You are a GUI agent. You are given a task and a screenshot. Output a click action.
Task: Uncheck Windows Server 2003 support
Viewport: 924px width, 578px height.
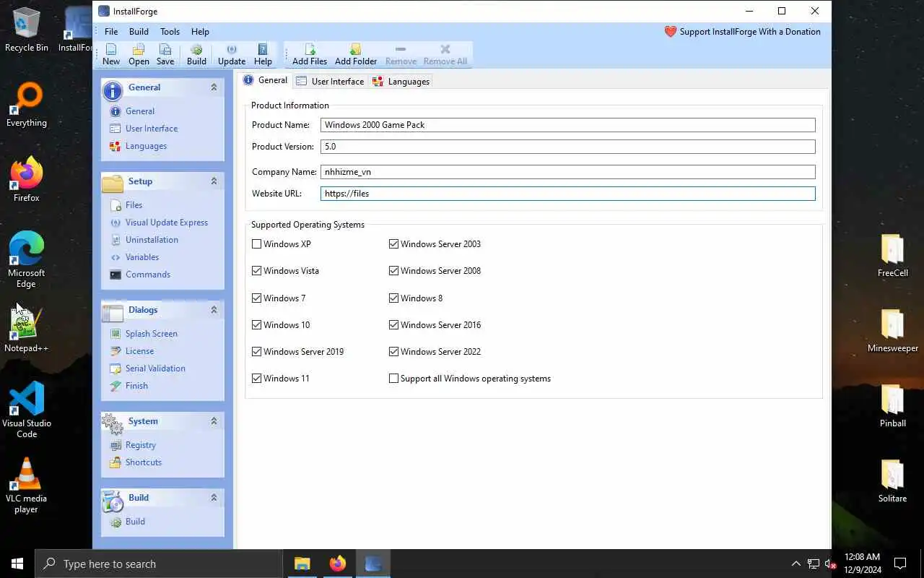pyautogui.click(x=393, y=244)
